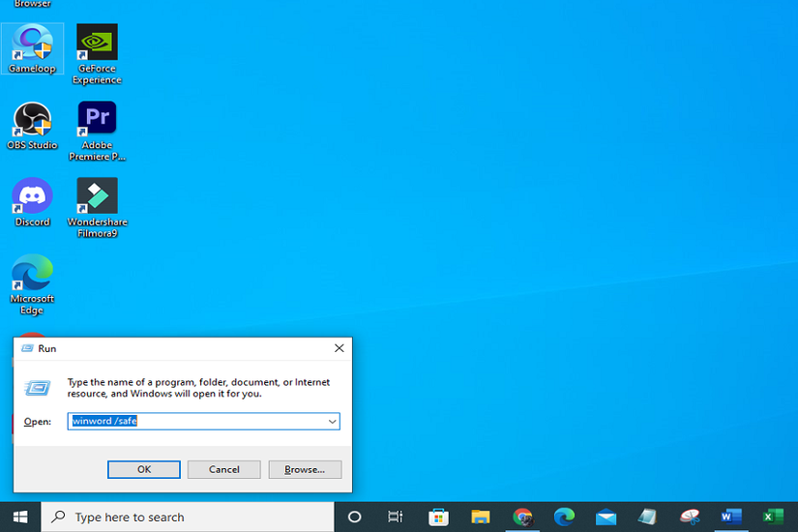The height and width of the screenshot is (532, 798).
Task: Open Microsoft Excel from the taskbar
Action: click(x=773, y=517)
